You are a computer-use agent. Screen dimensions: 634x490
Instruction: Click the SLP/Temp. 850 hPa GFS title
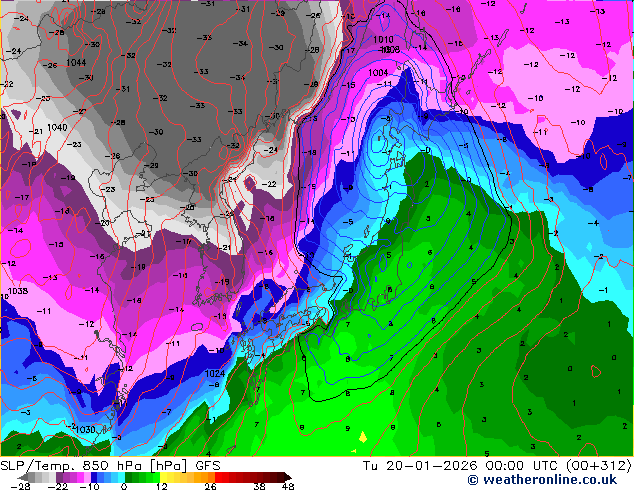[110, 466]
